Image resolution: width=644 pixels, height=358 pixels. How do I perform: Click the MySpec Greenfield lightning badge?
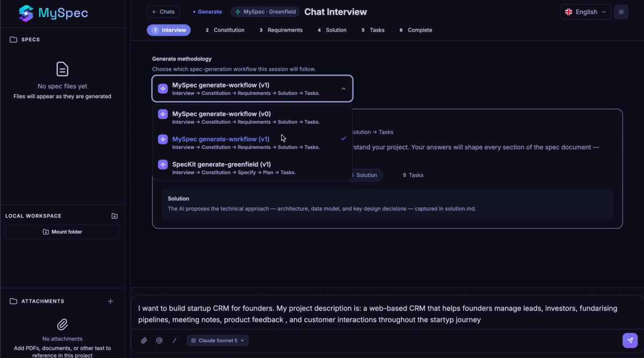coord(265,12)
